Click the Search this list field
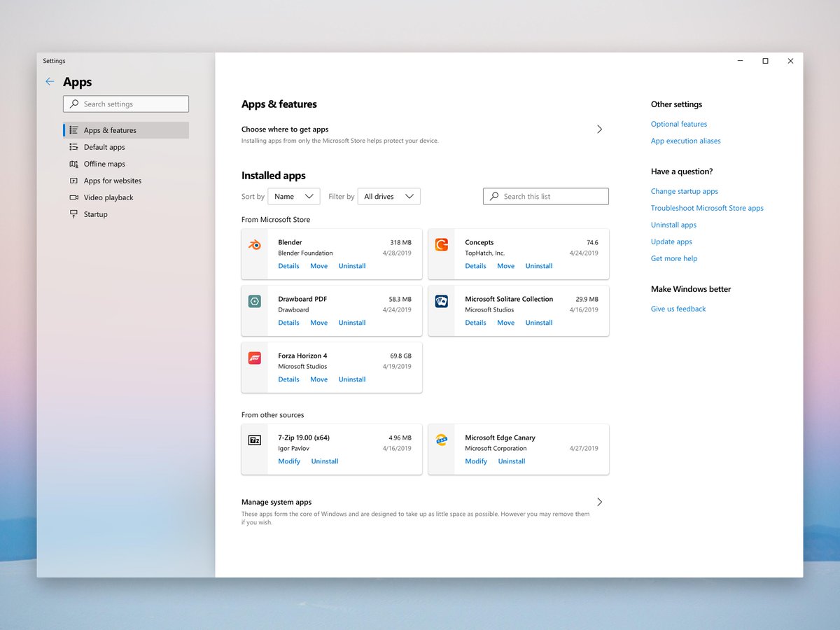840x630 pixels. tap(546, 197)
